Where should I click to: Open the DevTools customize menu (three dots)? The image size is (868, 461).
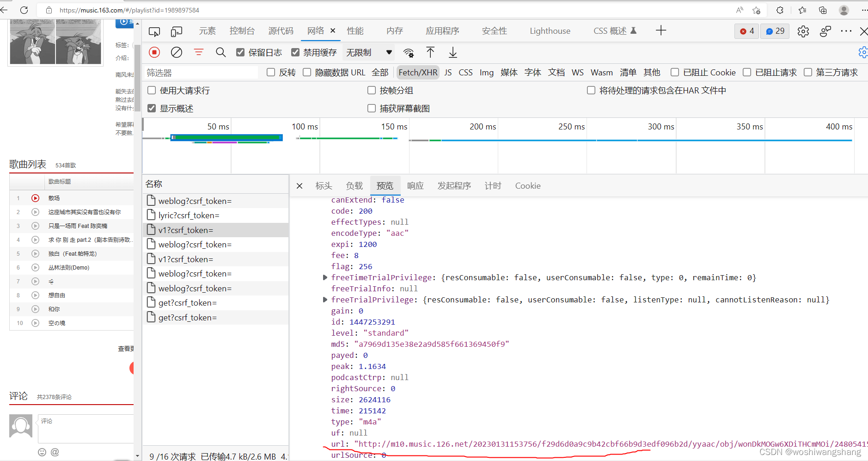846,31
